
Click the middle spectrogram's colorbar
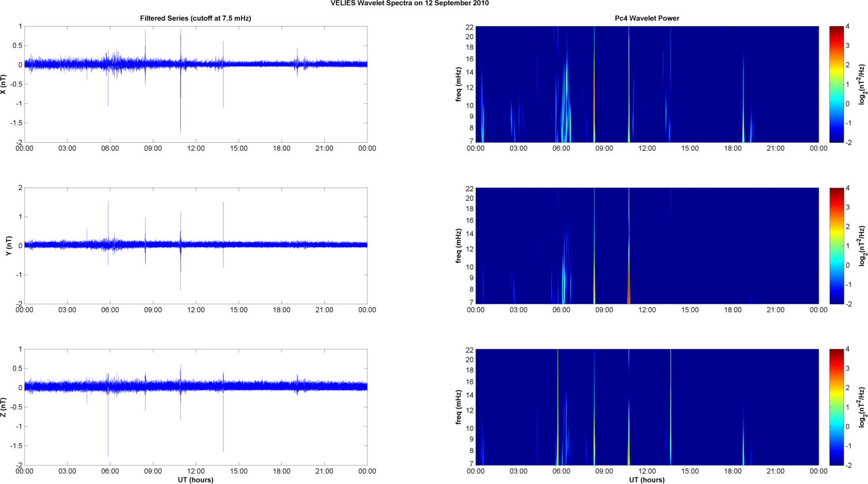(836, 246)
